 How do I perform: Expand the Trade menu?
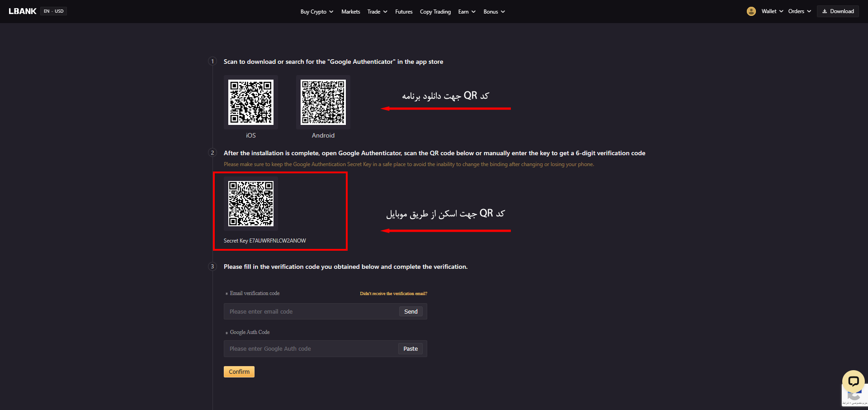coord(377,12)
